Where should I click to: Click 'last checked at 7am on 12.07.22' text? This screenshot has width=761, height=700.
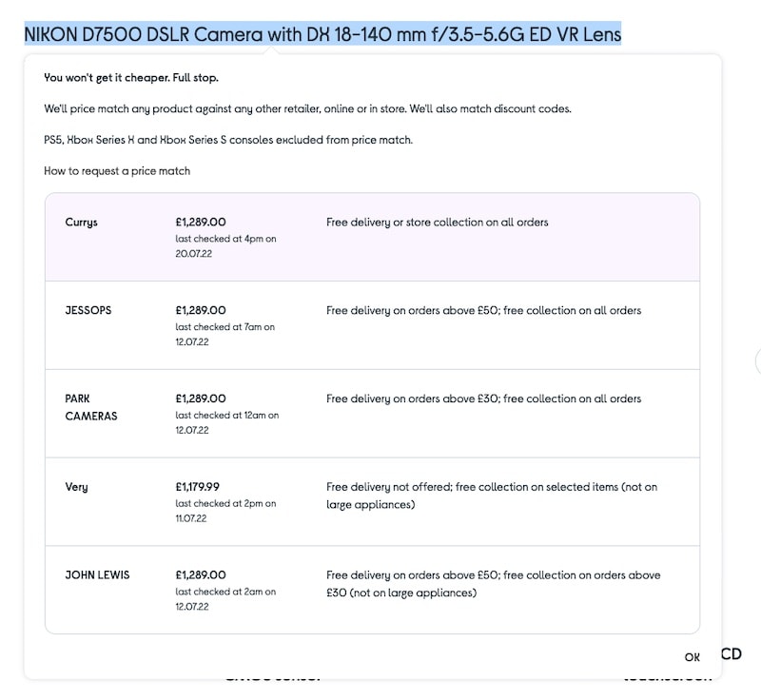tap(224, 334)
